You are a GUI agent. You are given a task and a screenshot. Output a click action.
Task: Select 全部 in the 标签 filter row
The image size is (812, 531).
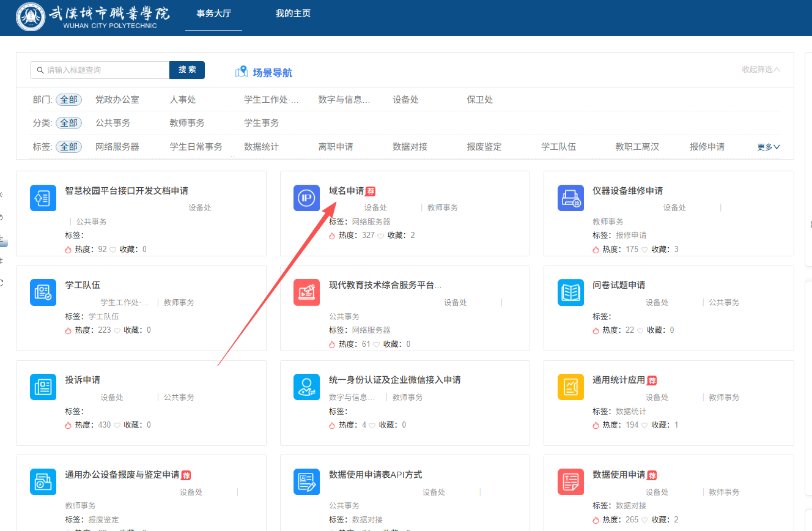[x=68, y=147]
